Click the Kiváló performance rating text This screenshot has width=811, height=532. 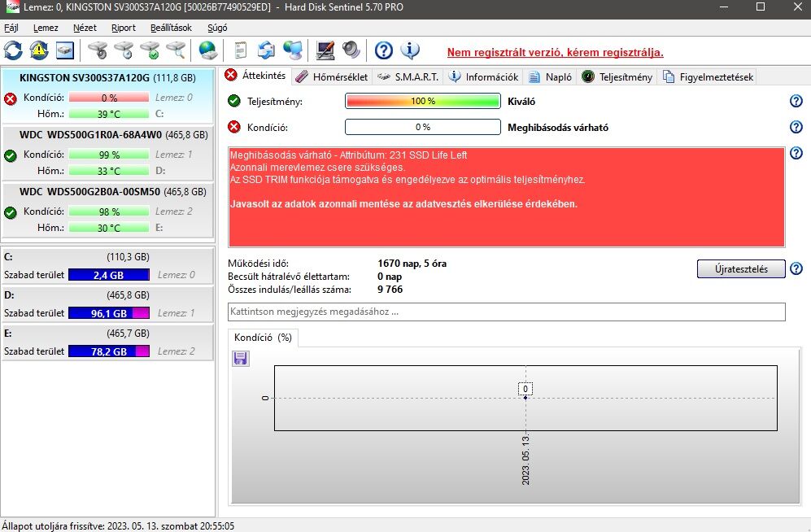coord(521,102)
